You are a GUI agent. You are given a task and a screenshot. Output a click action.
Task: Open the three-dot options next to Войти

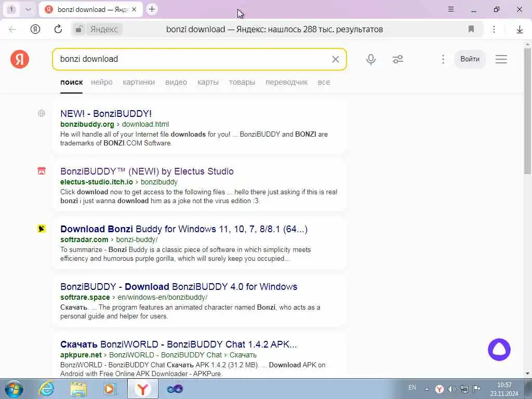[443, 59]
